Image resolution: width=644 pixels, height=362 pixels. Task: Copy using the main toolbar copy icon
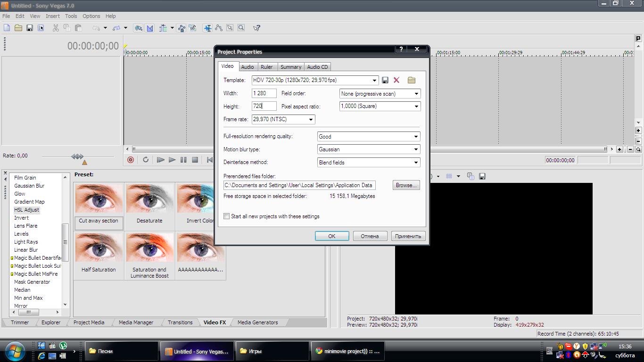(67, 28)
